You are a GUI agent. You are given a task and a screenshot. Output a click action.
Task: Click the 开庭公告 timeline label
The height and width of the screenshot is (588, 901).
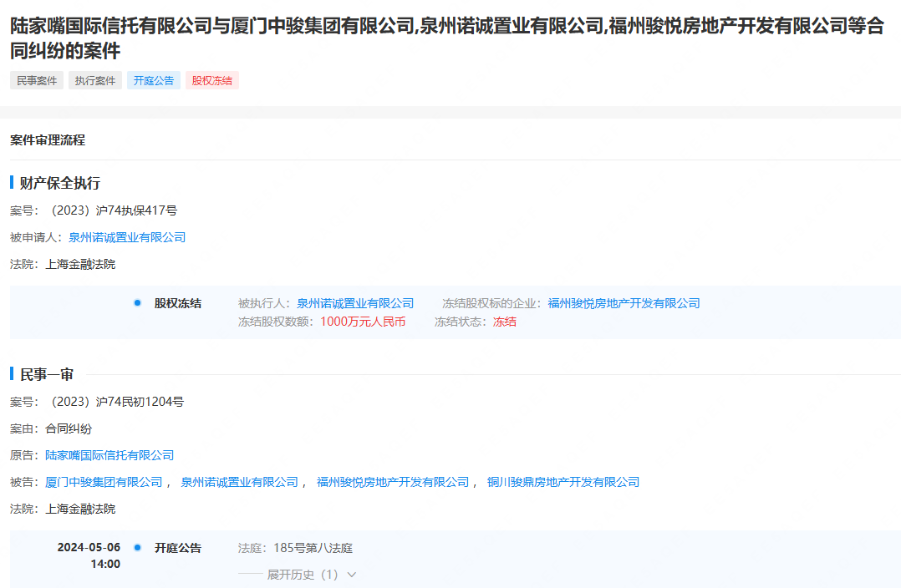coord(178,548)
